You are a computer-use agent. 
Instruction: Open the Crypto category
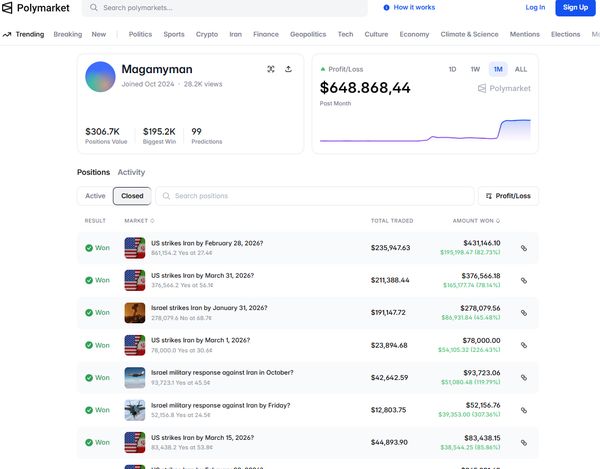[207, 34]
